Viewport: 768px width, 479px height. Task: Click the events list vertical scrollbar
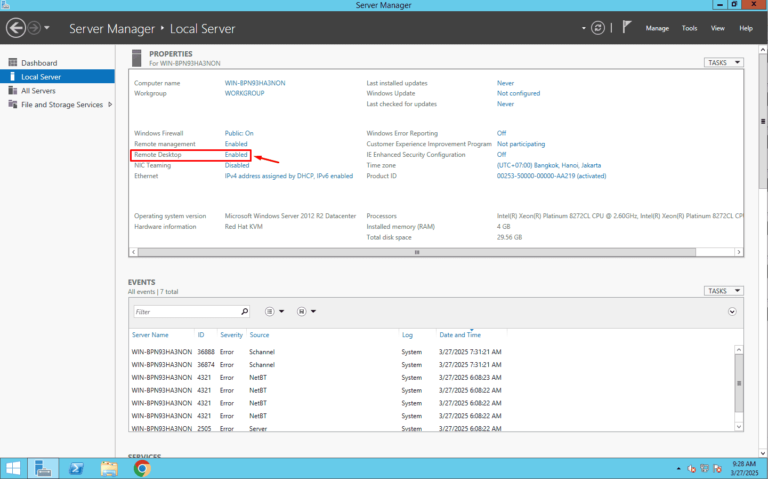pos(739,383)
